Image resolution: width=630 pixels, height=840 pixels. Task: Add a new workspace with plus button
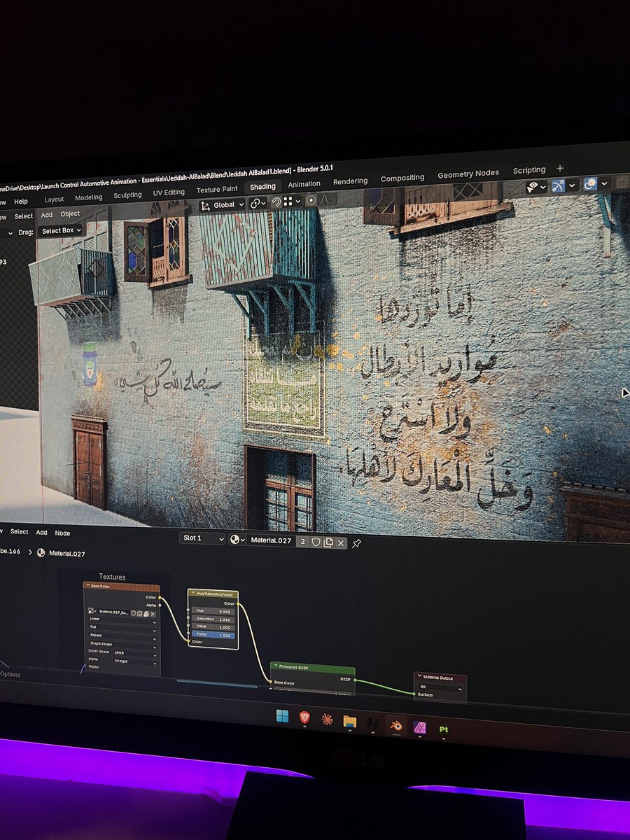pos(559,168)
